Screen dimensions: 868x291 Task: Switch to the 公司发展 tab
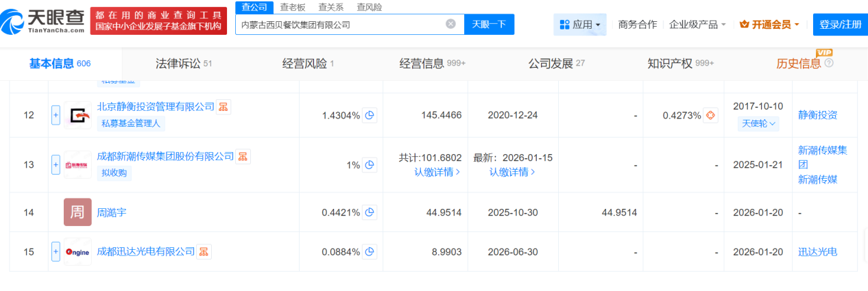[x=557, y=64]
